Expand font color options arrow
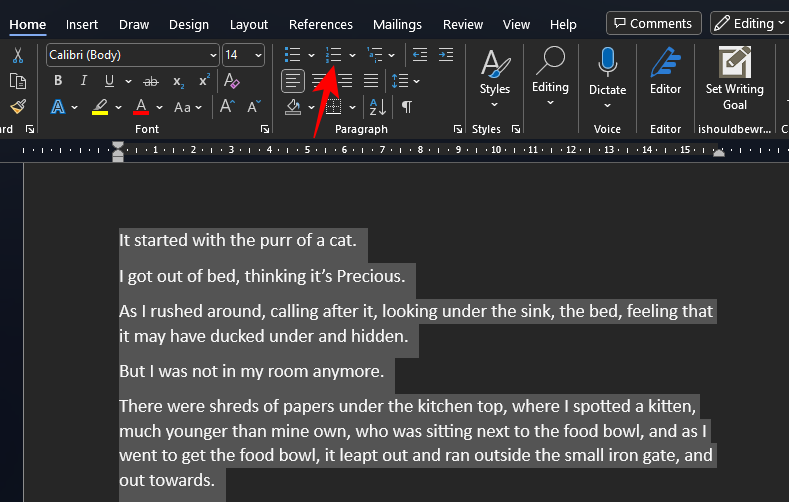The height and width of the screenshot is (502, 789). coord(160,107)
